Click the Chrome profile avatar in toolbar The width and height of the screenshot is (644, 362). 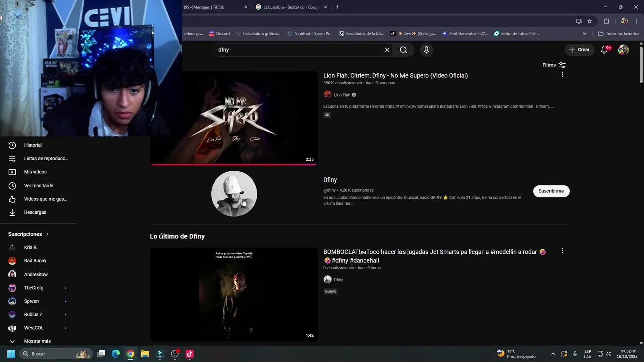pos(624,21)
